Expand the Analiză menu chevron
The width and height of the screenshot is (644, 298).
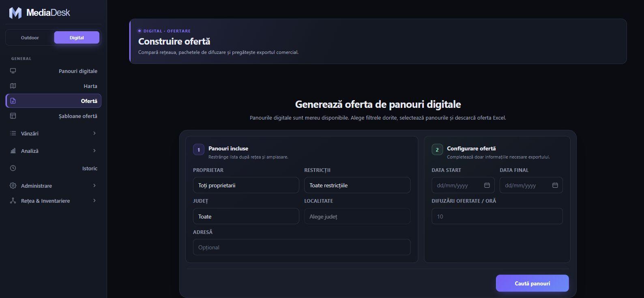tap(94, 151)
